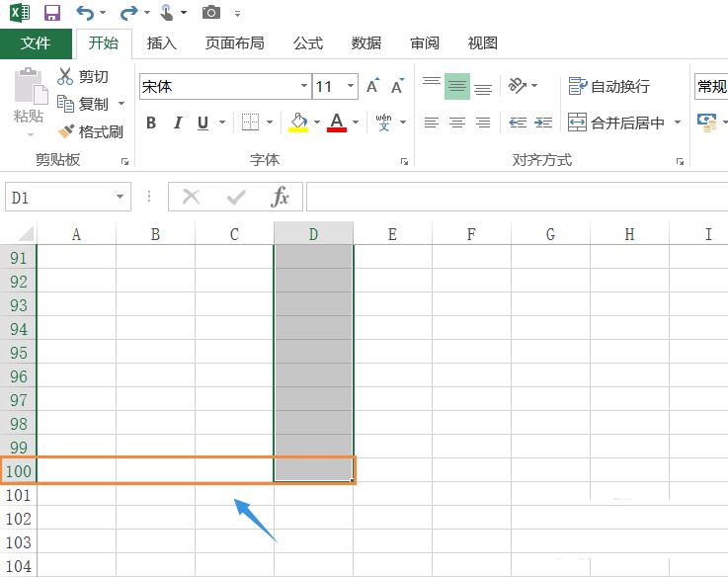Apply the yellow fill color swatch
728x577 pixels.
pos(298,123)
